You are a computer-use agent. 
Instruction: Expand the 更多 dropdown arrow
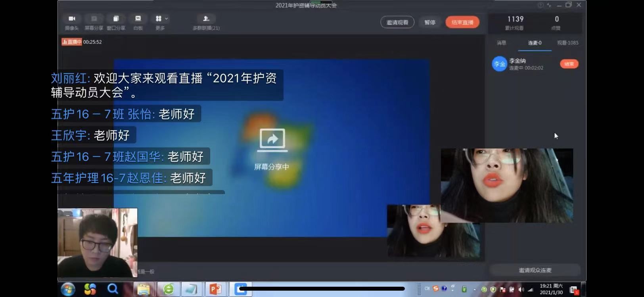(x=167, y=19)
